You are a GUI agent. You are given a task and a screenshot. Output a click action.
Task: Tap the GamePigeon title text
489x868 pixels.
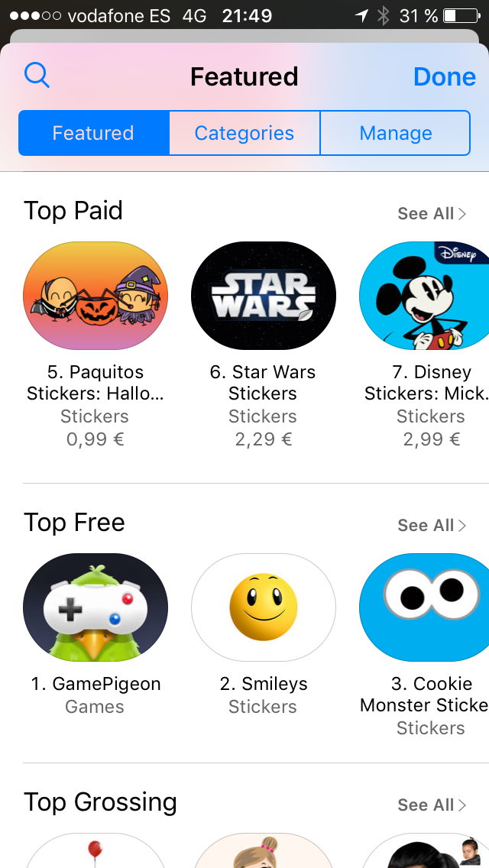pyautogui.click(x=96, y=684)
